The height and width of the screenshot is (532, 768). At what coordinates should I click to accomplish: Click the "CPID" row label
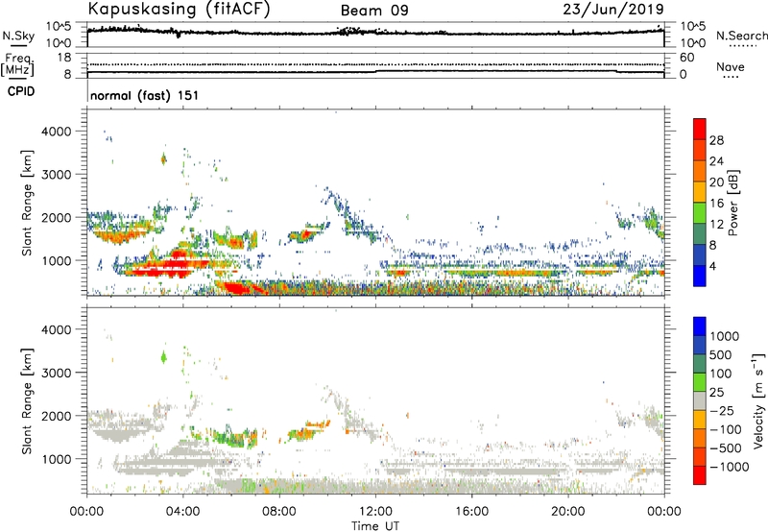coord(21,91)
